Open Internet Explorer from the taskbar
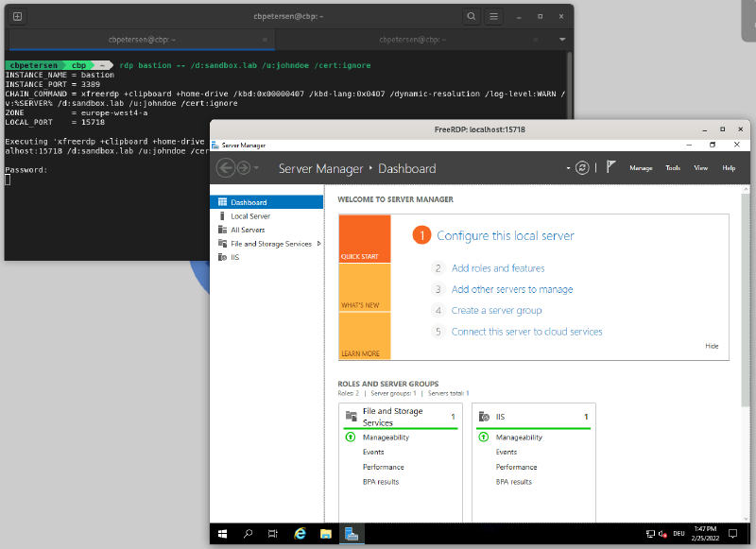The height and width of the screenshot is (549, 756). coord(300,534)
